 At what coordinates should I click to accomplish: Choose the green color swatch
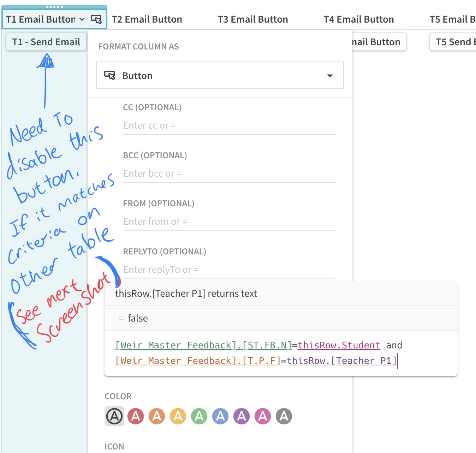pyautogui.click(x=199, y=416)
